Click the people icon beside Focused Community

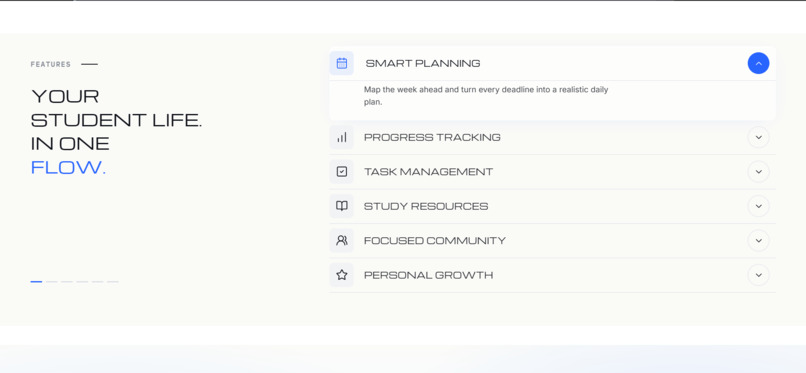pos(342,240)
